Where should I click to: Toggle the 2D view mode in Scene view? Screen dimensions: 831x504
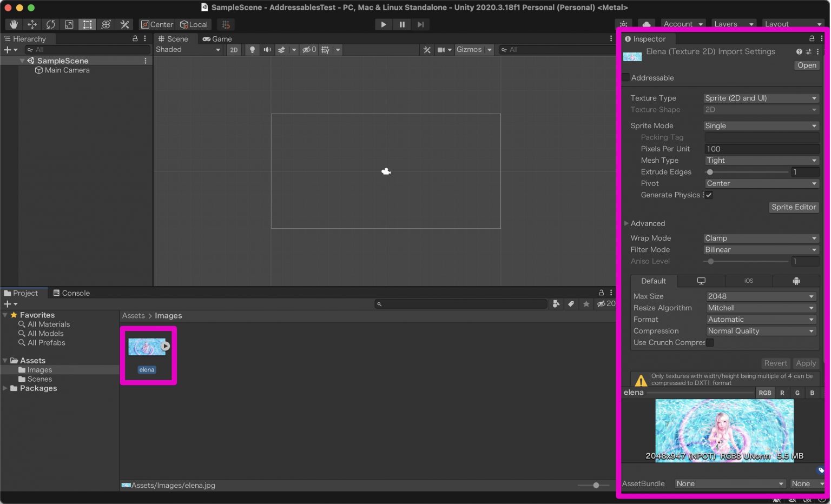click(x=234, y=49)
